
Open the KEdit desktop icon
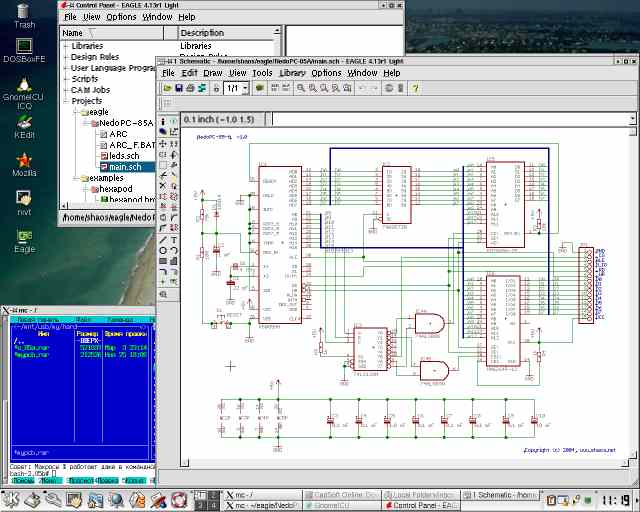tap(24, 127)
